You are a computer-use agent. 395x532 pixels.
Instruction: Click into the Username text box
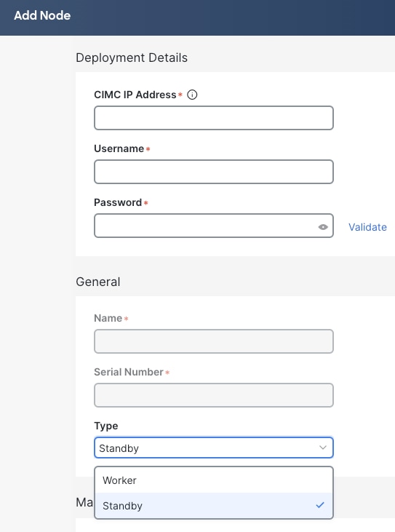pos(214,172)
